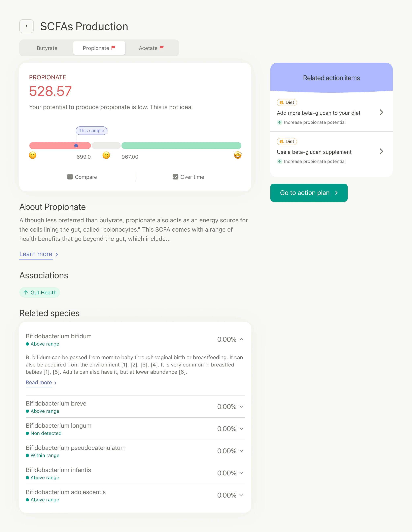
Task: Switch to the Butyrate tab
Action: [x=47, y=48]
